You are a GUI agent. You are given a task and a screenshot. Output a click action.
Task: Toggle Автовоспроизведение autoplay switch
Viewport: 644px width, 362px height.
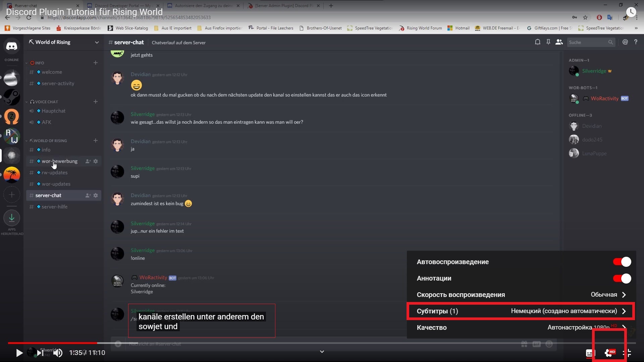coord(622,261)
